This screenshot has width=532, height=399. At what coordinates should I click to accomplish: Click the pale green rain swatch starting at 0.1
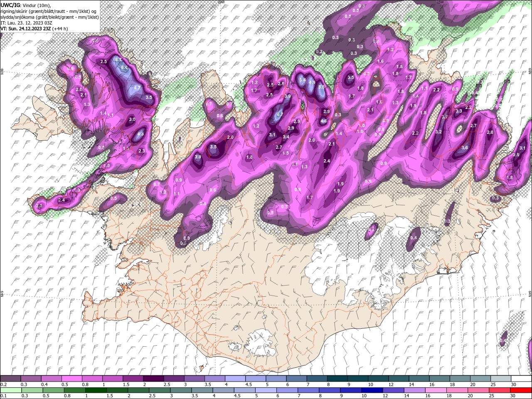point(11,390)
